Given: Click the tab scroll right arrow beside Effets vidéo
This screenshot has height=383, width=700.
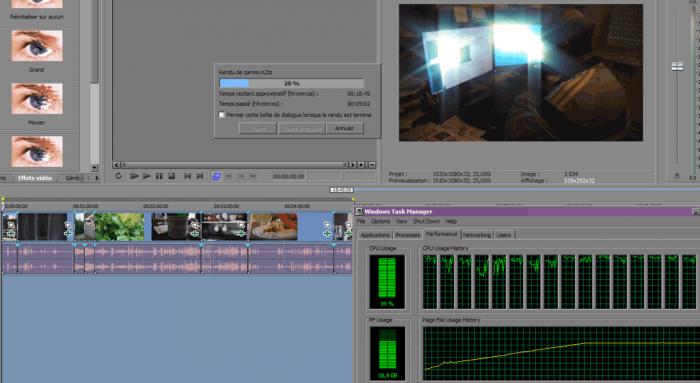Looking at the screenshot, I should (96, 178).
